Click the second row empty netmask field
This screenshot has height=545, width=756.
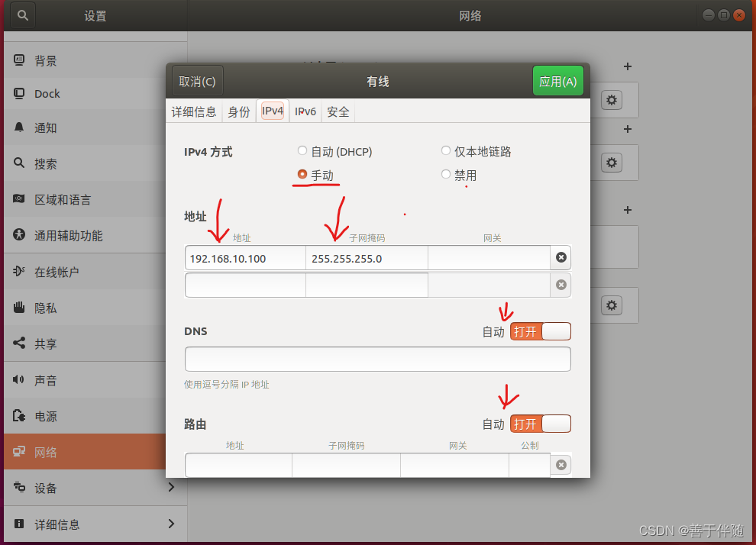[367, 285]
